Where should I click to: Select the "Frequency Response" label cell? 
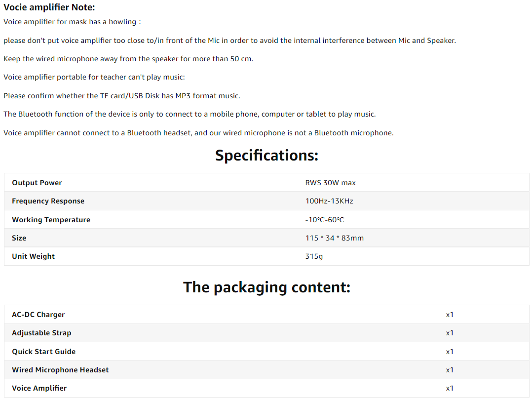pyautogui.click(x=48, y=201)
